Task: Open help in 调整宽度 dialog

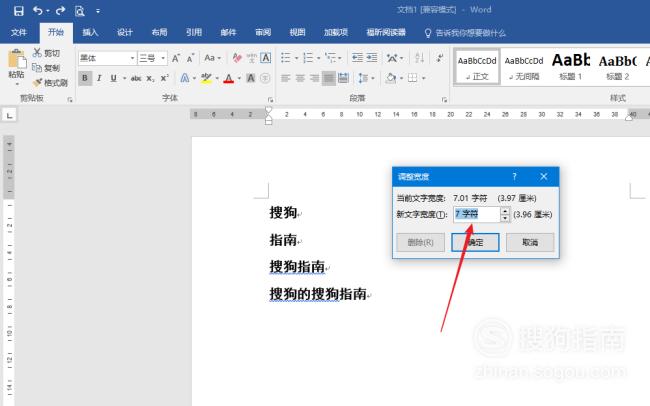Action: (x=514, y=177)
